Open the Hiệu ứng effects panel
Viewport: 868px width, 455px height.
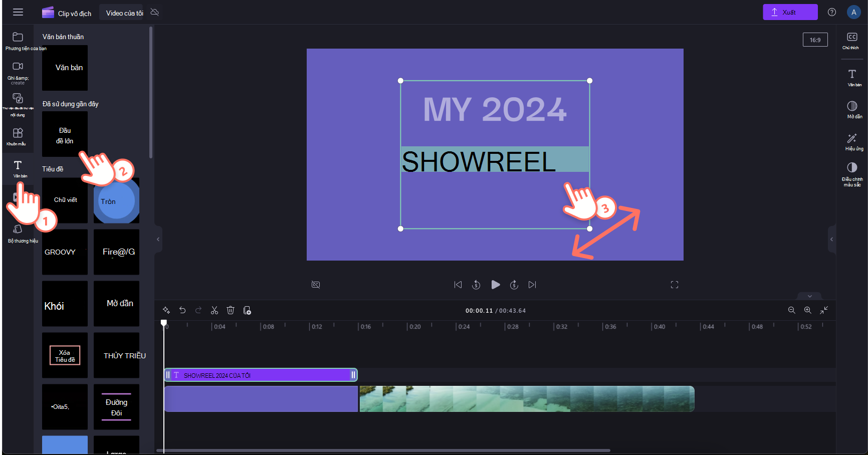click(852, 142)
